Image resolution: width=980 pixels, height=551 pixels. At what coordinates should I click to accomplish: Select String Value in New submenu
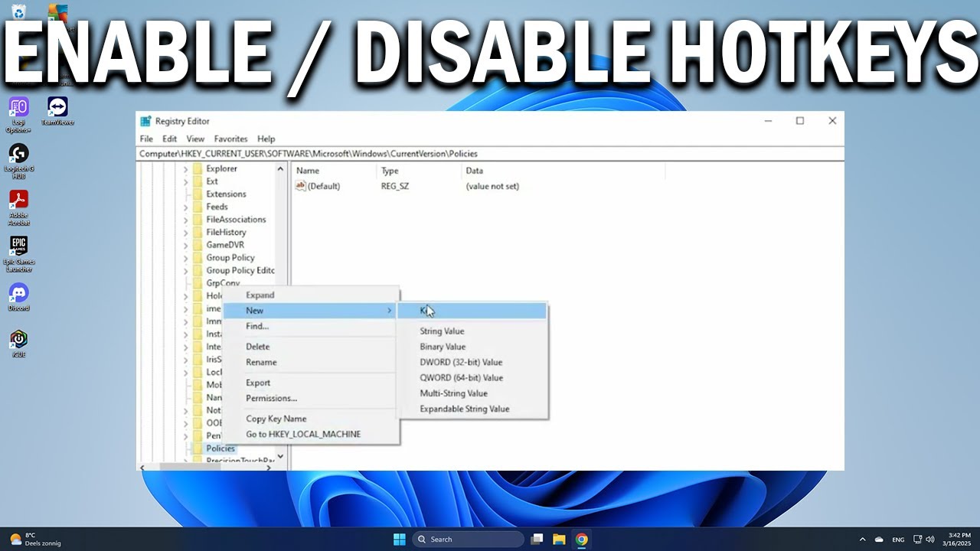[472, 331]
